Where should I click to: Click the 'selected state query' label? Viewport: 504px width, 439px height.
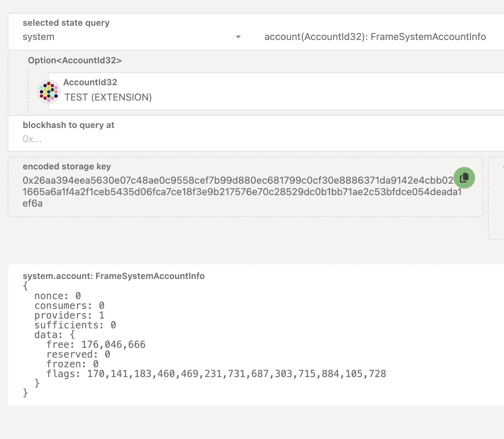(x=66, y=23)
